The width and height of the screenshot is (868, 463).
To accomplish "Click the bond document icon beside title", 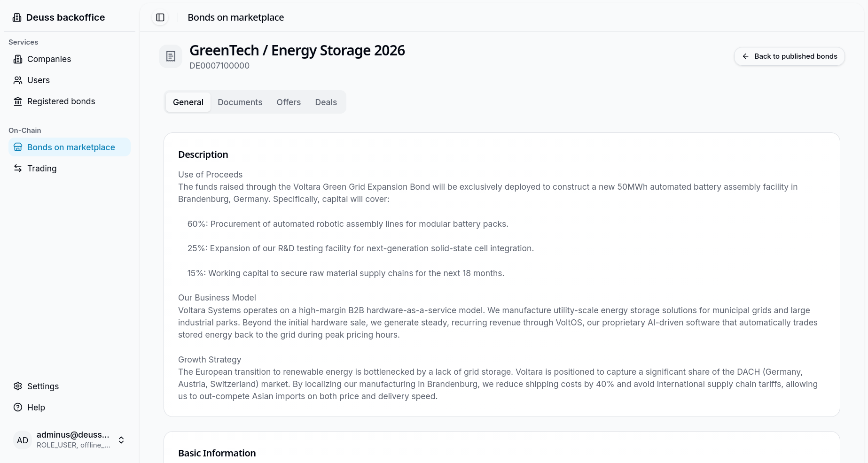I will (171, 56).
